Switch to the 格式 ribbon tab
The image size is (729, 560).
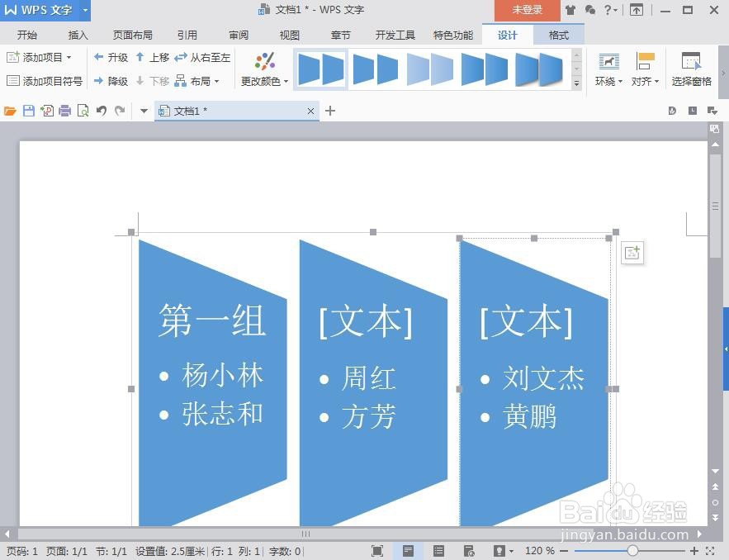(558, 35)
